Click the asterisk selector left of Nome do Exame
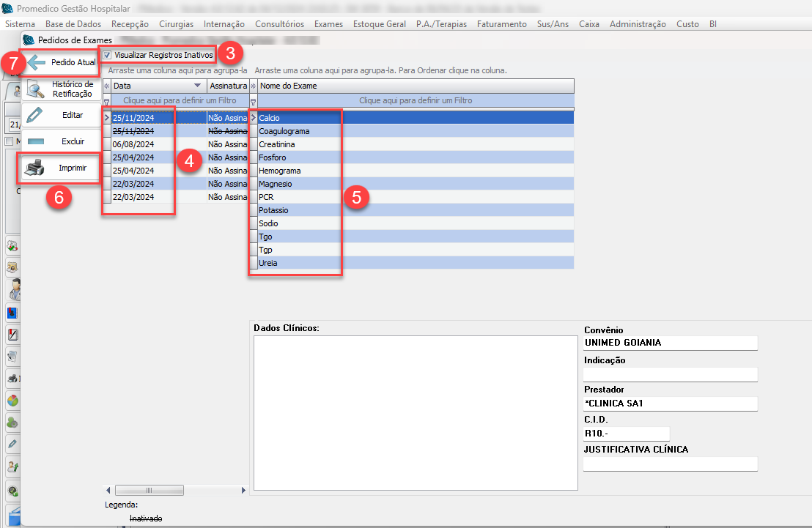This screenshot has height=528, width=812. point(254,86)
